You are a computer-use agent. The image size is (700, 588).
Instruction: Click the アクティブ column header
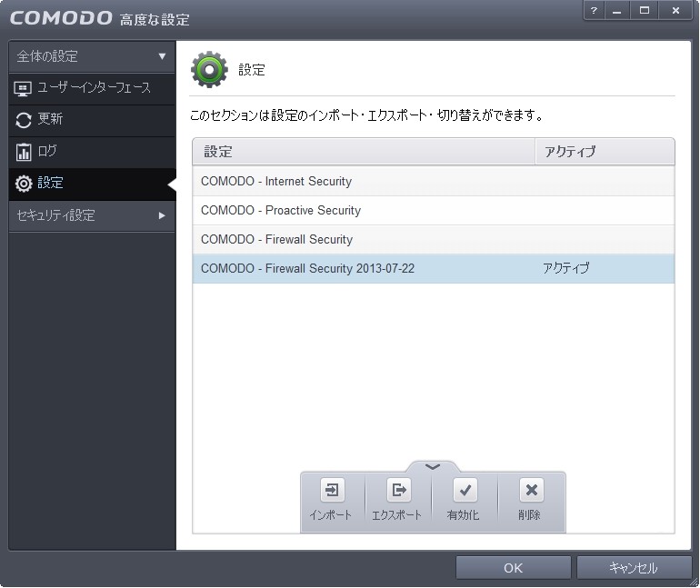[605, 151]
